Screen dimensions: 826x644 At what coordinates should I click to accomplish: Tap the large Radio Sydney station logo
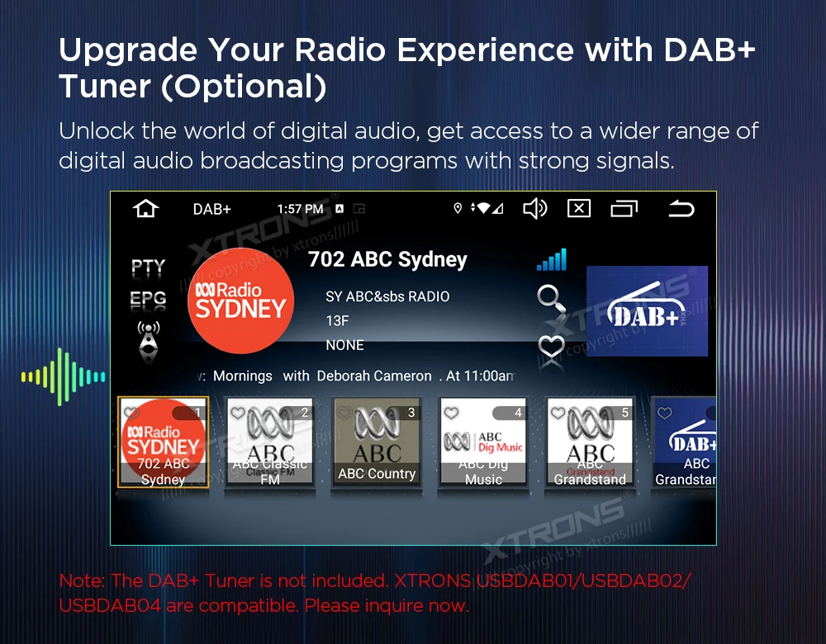(240, 301)
